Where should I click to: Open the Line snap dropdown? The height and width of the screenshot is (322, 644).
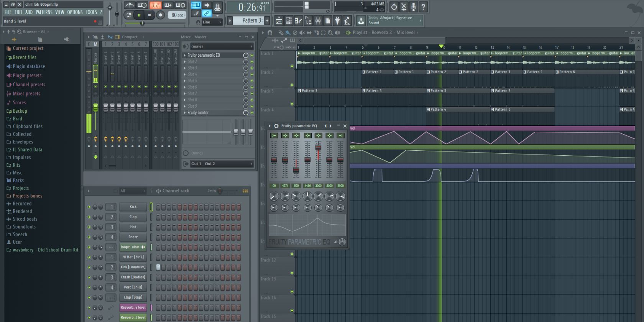point(212,22)
